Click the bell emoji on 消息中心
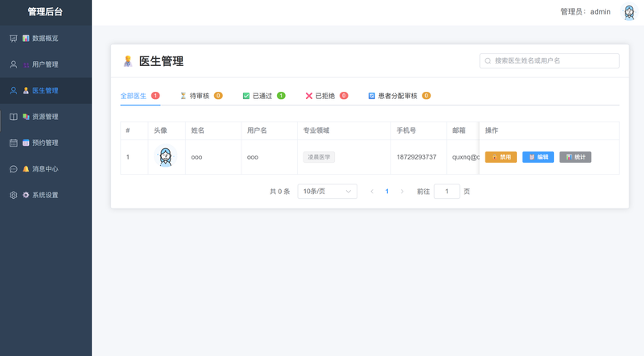 [26, 169]
